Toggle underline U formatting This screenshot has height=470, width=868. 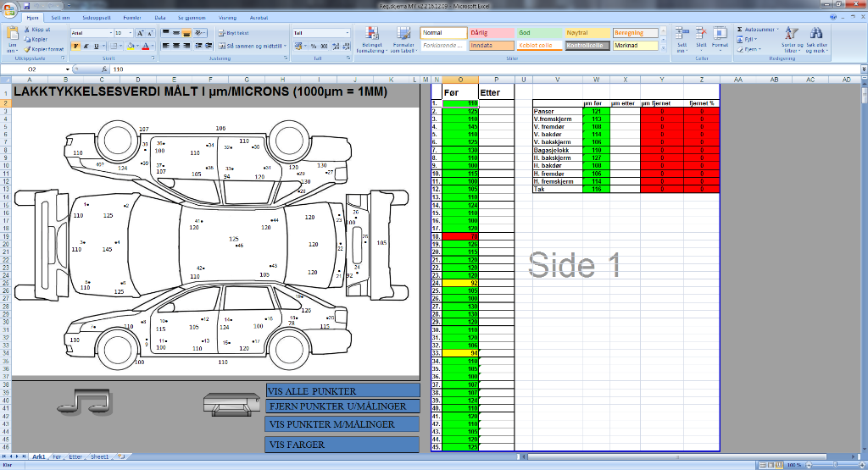click(96, 47)
